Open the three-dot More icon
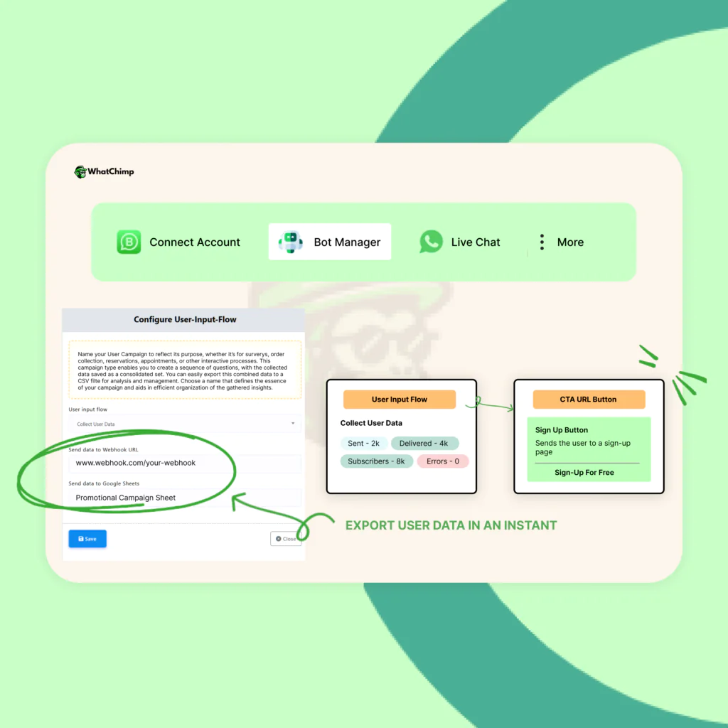This screenshot has width=728, height=728. coord(542,242)
